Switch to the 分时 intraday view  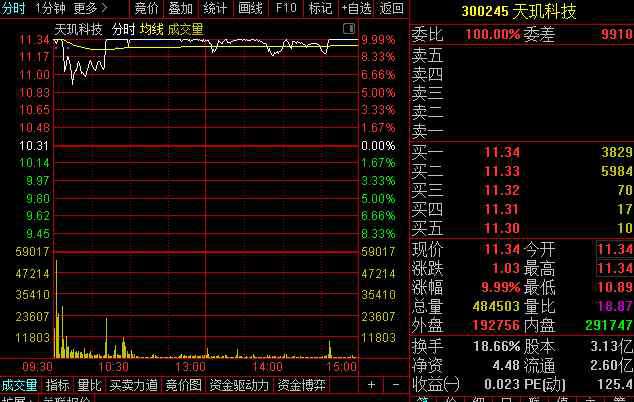pyautogui.click(x=13, y=8)
